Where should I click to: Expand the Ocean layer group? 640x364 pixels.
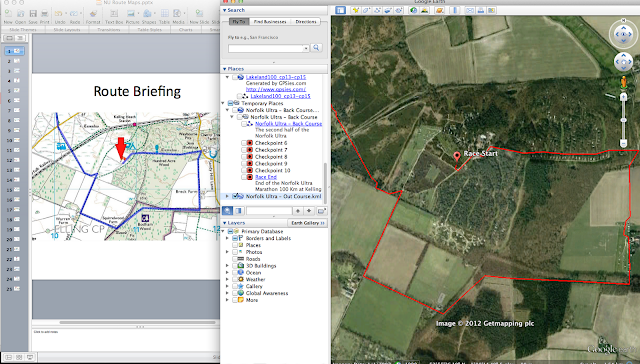(227, 273)
